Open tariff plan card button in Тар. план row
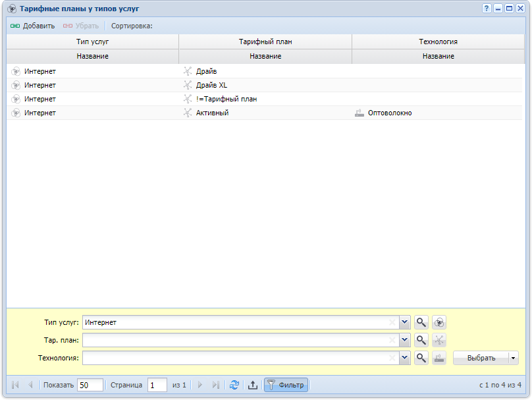The width and height of the screenshot is (532, 400). [x=439, y=340]
